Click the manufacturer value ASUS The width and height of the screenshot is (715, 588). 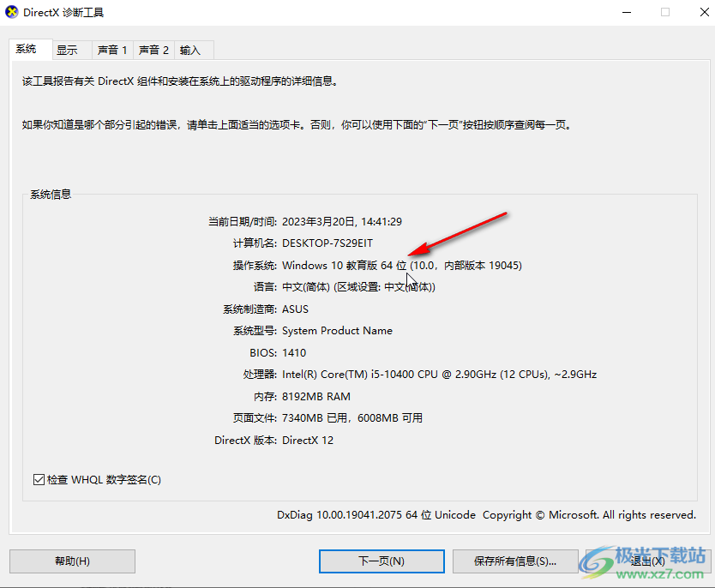(x=295, y=309)
